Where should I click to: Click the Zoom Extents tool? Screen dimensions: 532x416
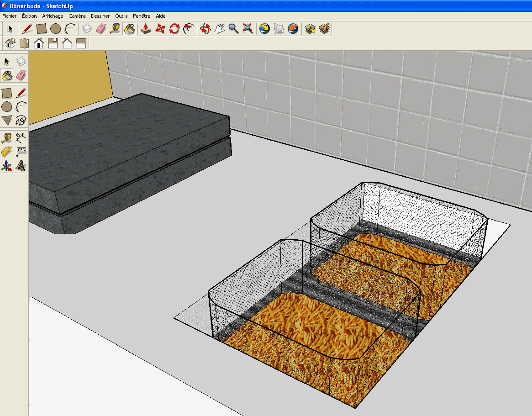point(248,29)
